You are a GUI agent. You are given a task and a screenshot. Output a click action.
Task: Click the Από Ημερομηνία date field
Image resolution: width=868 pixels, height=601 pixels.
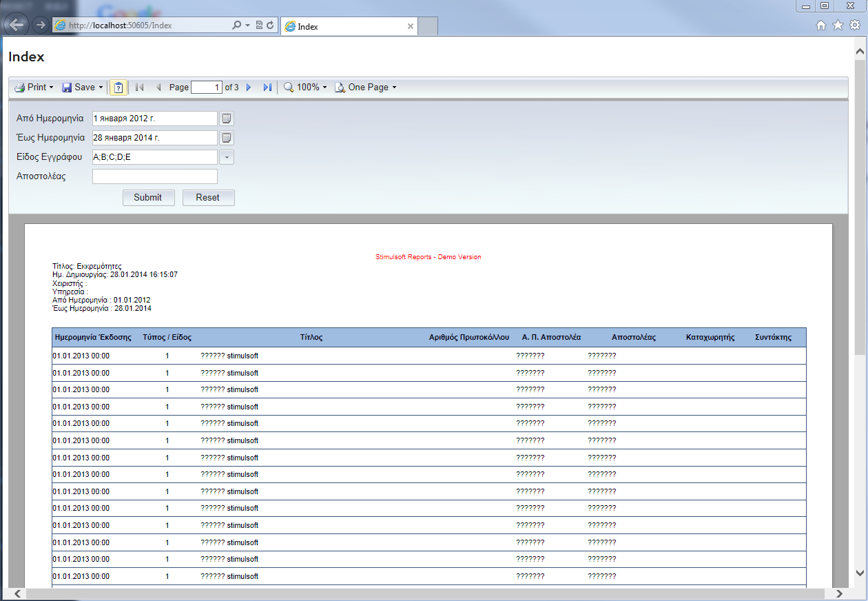[x=155, y=119]
